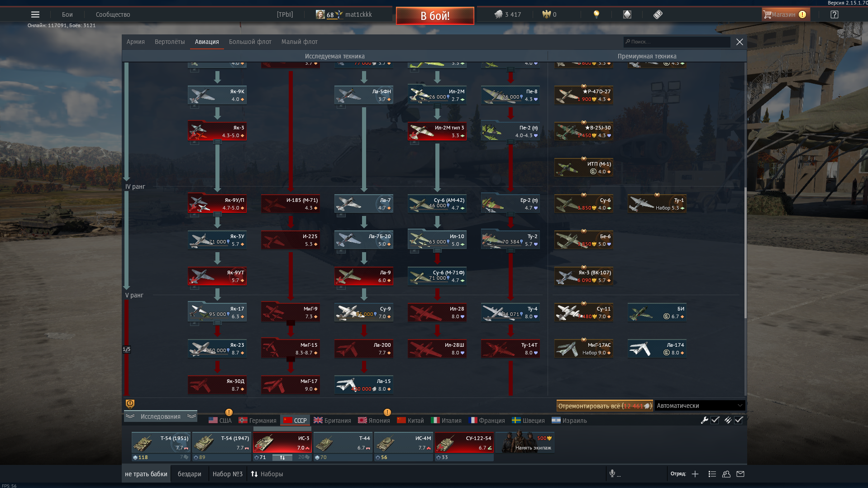Select the Як-9К aircraft card
Viewport: 868px width, 488px height.
[217, 95]
